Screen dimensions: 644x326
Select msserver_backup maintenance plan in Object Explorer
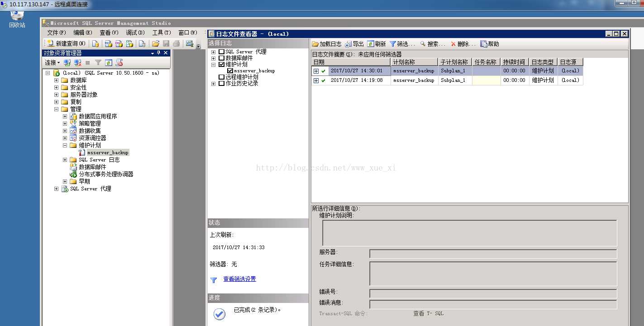[x=108, y=152]
